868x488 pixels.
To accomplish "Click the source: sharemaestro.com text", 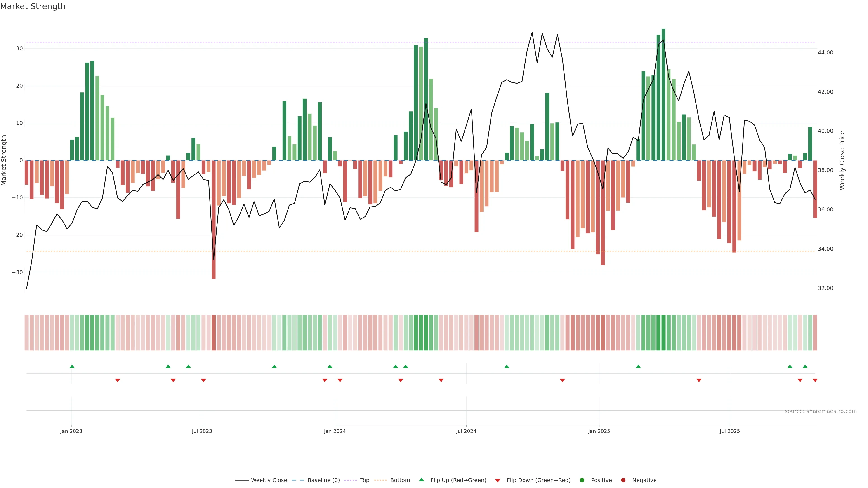I will tap(821, 411).
